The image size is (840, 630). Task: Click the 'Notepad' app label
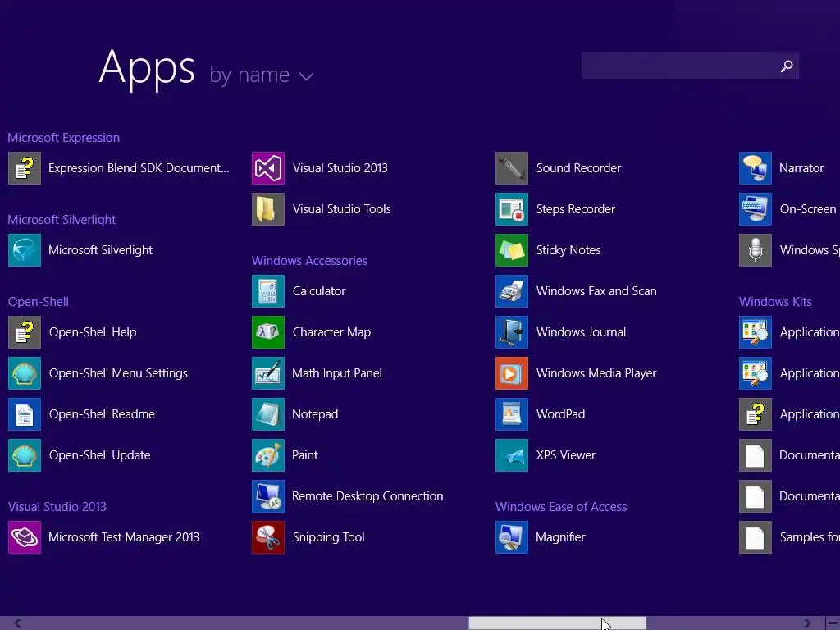315,414
